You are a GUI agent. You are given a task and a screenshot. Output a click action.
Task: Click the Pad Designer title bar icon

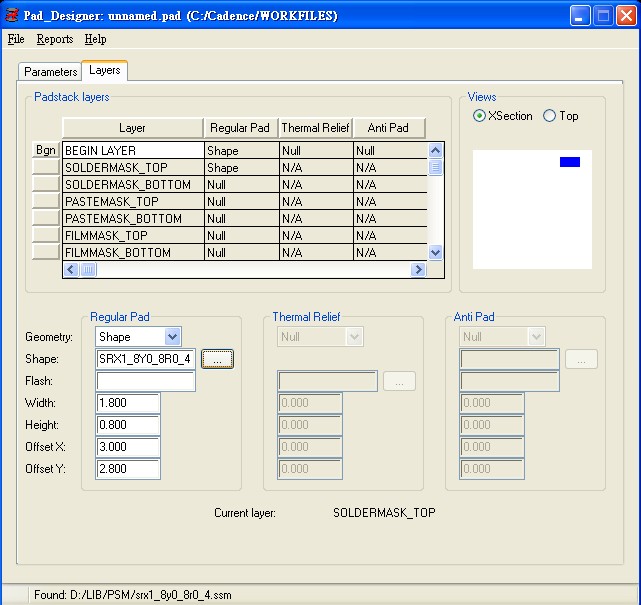[12, 16]
